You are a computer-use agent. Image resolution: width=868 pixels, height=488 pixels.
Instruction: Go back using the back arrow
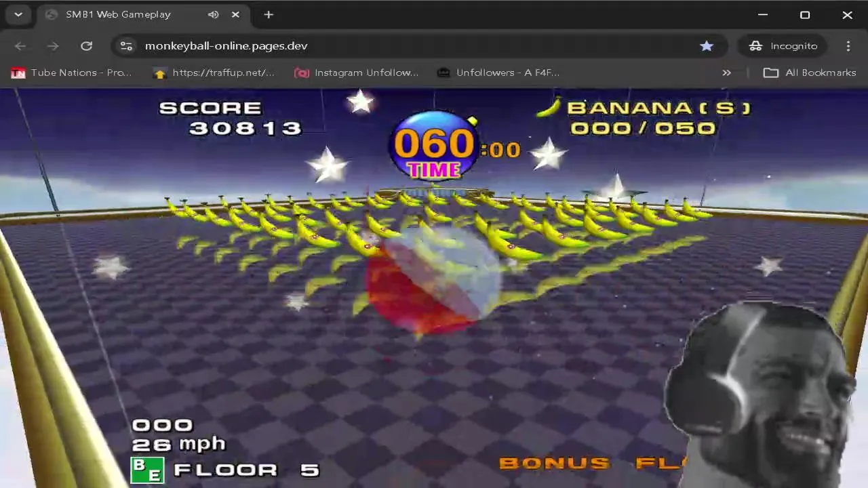(x=20, y=45)
